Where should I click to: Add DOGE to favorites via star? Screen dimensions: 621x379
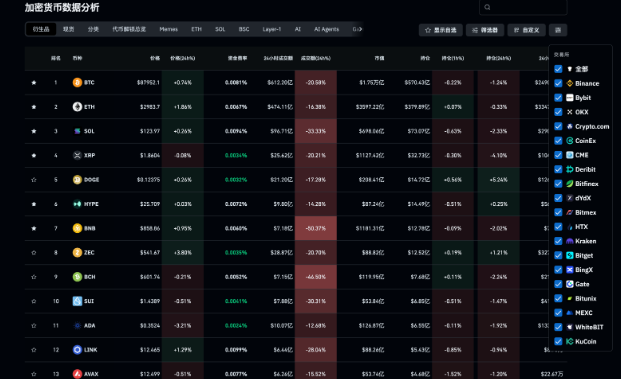pyautogui.click(x=34, y=179)
